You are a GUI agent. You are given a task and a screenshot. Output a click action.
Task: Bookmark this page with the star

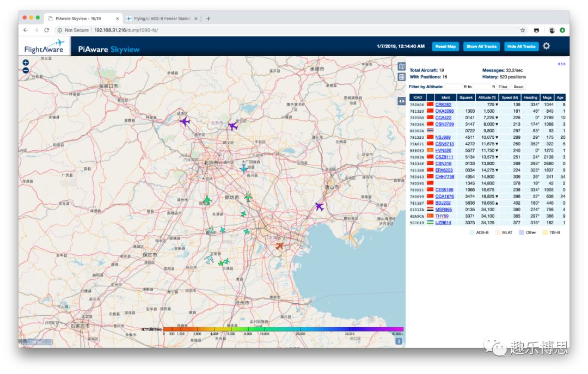[522, 30]
